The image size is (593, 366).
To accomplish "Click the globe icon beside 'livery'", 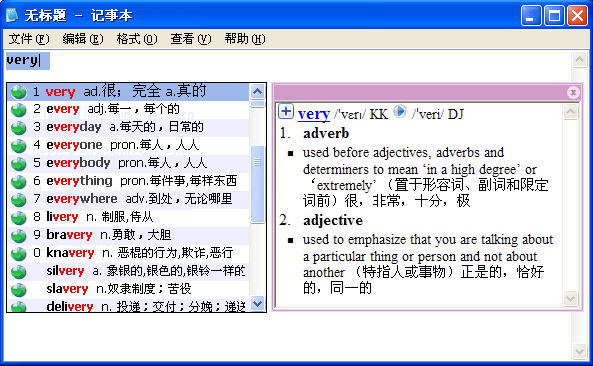I will tap(18, 218).
